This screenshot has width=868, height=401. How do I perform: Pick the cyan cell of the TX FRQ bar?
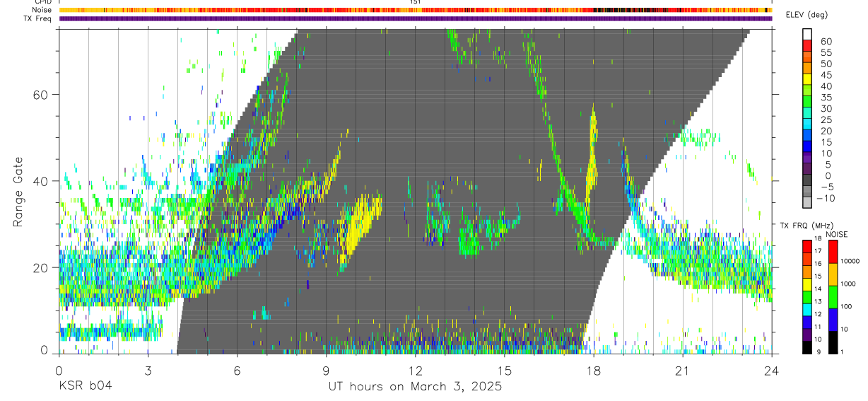[807, 310]
